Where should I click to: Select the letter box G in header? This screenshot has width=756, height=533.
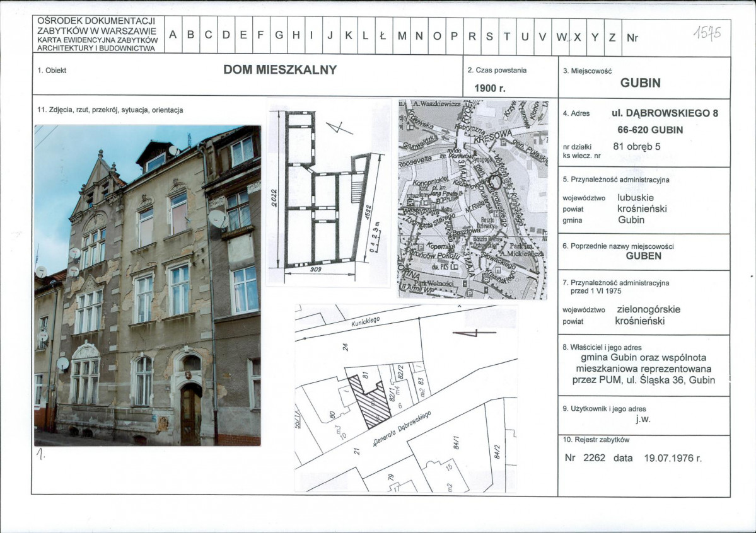pos(279,37)
